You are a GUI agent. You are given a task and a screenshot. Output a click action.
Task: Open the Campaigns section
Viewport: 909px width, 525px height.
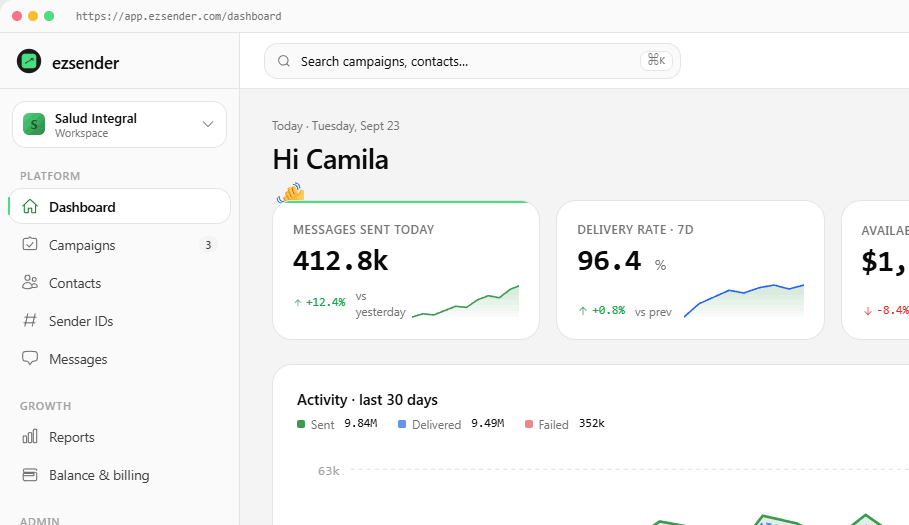click(119, 245)
